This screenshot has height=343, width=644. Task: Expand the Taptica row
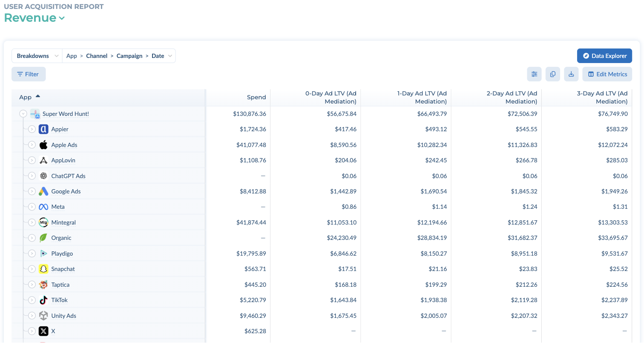(x=32, y=285)
